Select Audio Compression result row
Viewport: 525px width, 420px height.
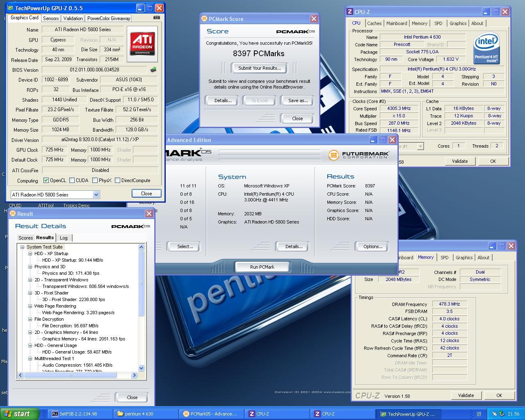pos(78,365)
